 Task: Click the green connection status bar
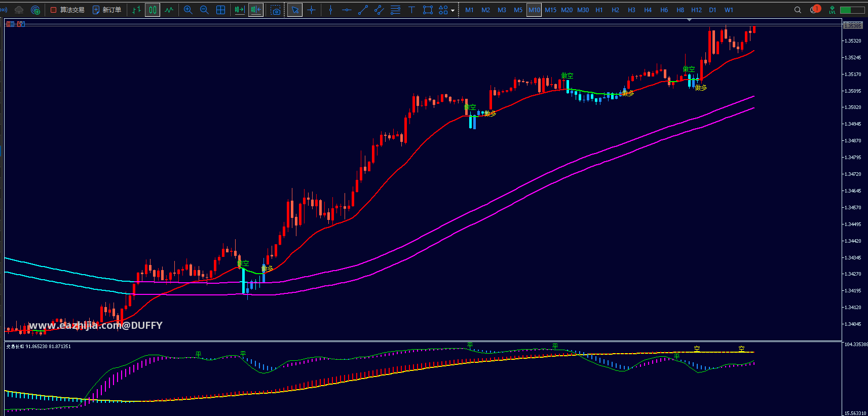852,10
